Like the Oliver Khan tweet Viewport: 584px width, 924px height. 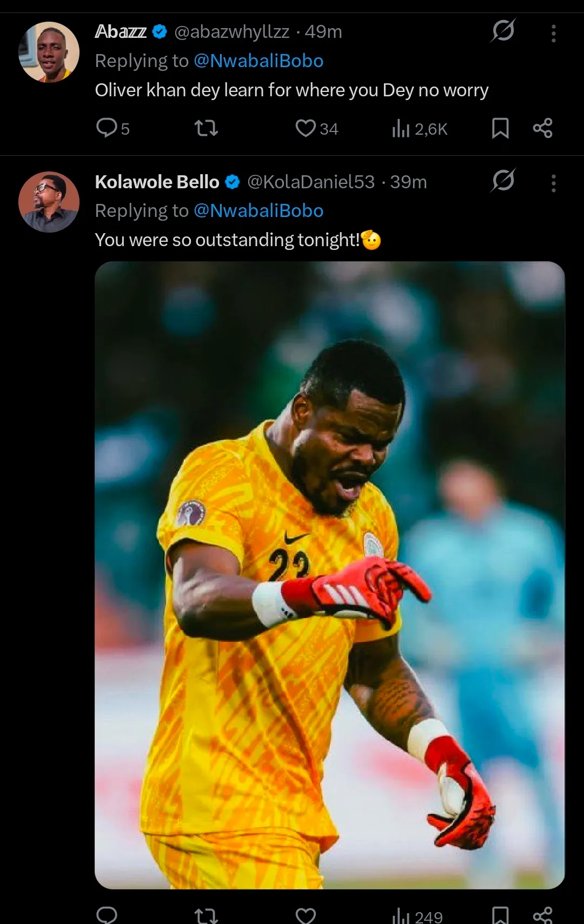[x=306, y=128]
